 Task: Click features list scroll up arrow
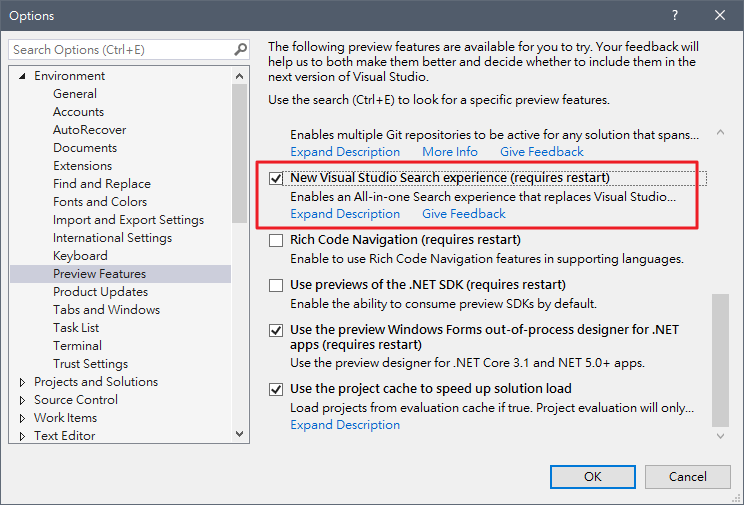tap(720, 132)
